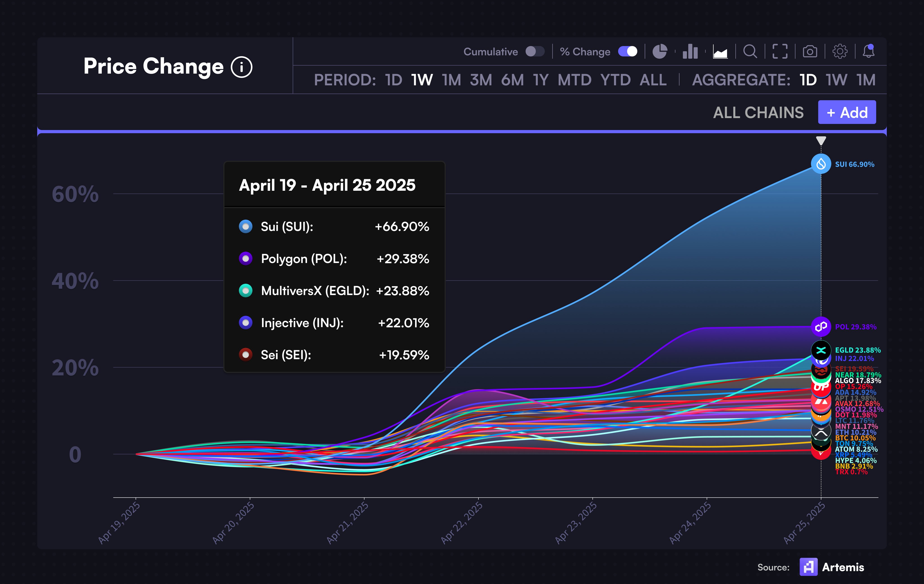Click the INJ 22.01% label
Image resolution: width=924 pixels, height=584 pixels.
[855, 359]
